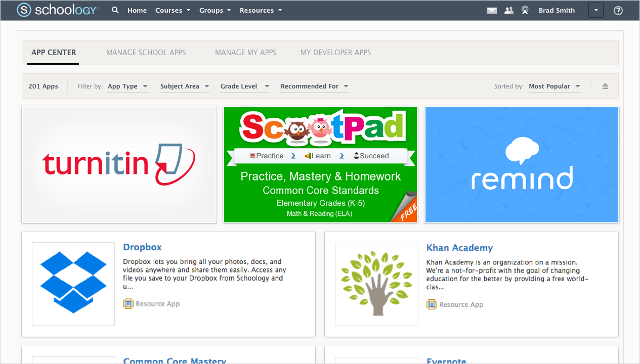Image resolution: width=640 pixels, height=364 pixels.
Task: Click "Resource App" label under Khan Academy
Action: [461, 304]
